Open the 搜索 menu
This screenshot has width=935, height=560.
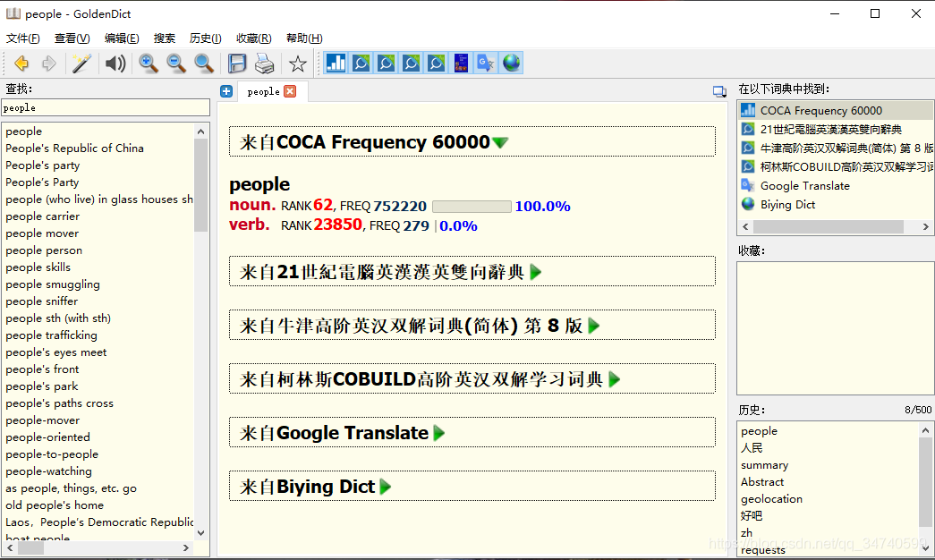tap(165, 38)
